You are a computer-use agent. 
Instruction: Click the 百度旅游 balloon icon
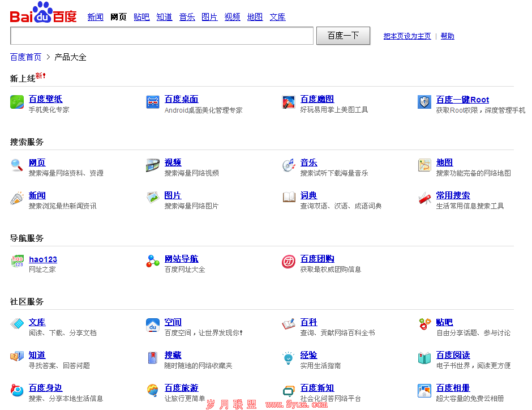[x=153, y=390]
